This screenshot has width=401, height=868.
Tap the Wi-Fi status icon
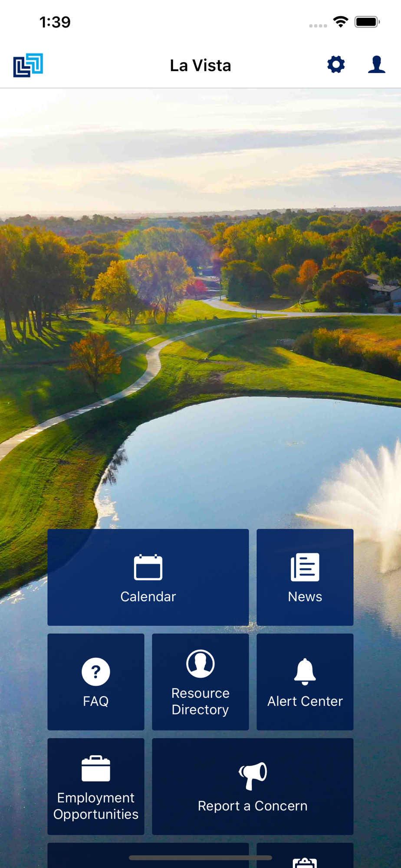(x=341, y=22)
